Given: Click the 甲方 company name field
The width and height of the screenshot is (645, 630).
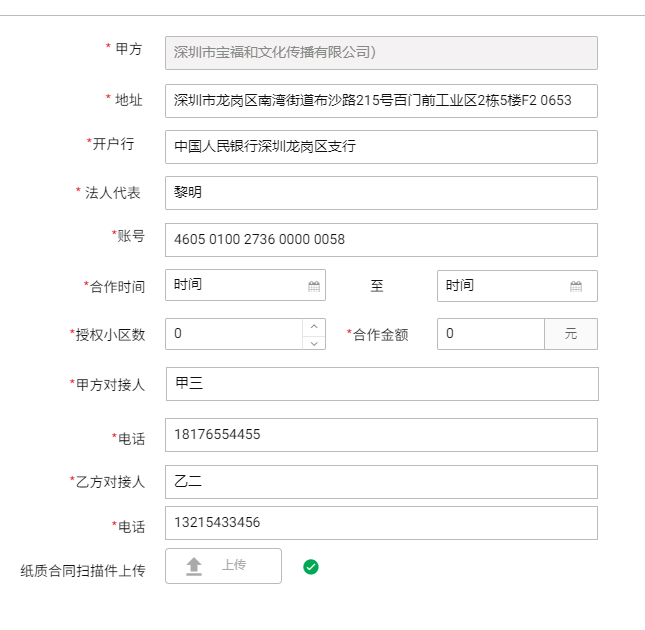Looking at the screenshot, I should click(380, 53).
